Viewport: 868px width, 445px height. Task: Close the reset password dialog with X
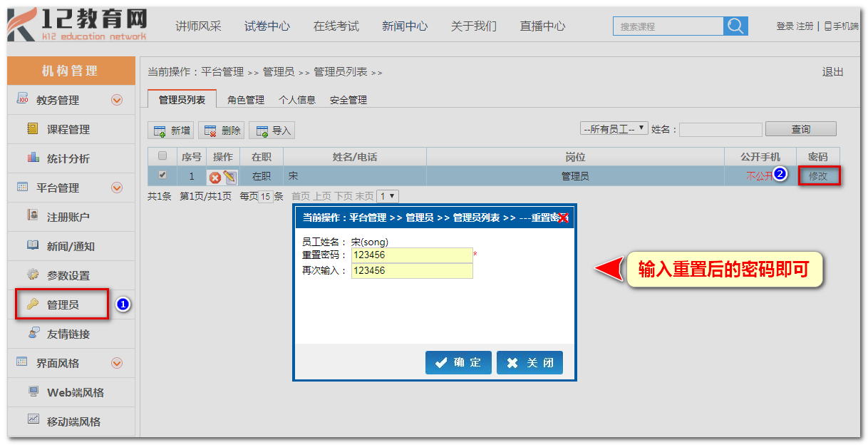coord(563,218)
